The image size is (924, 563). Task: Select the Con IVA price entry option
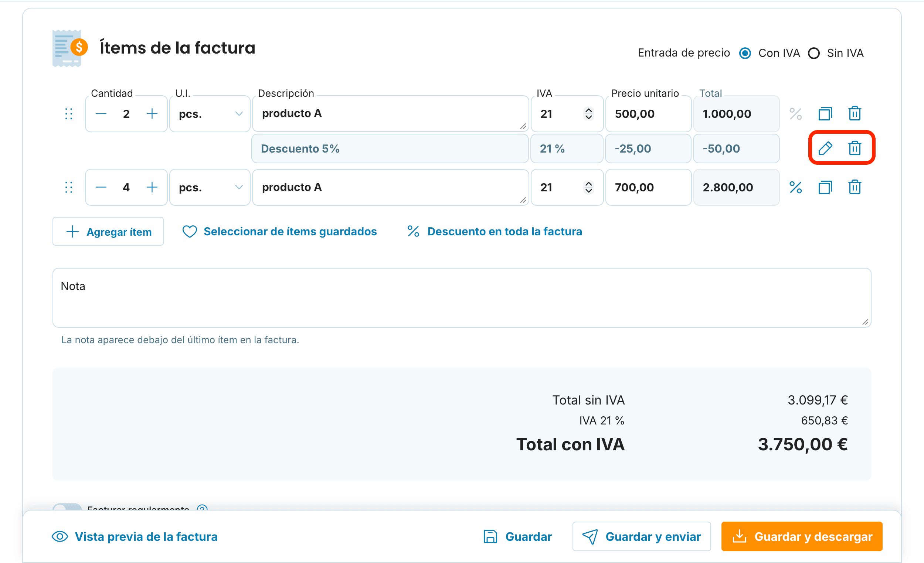[745, 53]
